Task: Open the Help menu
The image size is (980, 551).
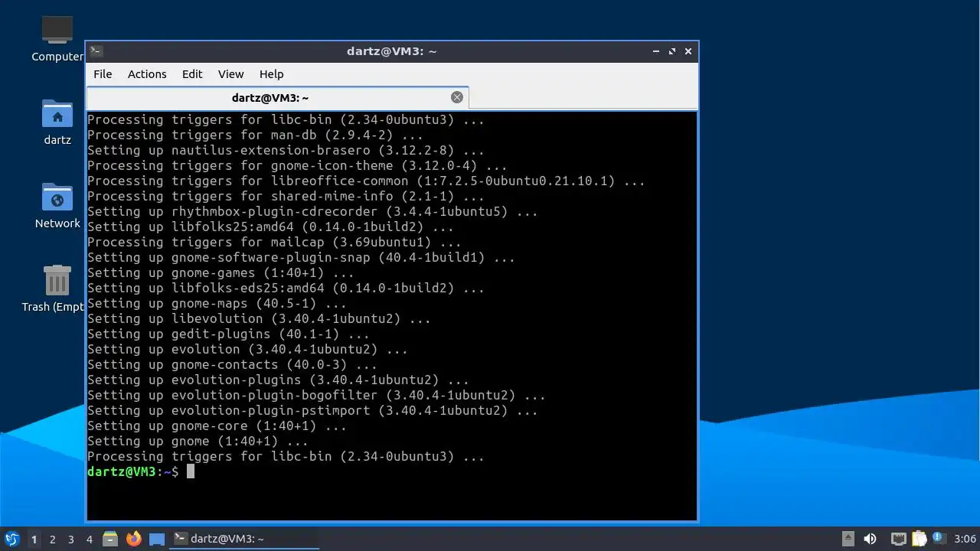Action: [271, 74]
